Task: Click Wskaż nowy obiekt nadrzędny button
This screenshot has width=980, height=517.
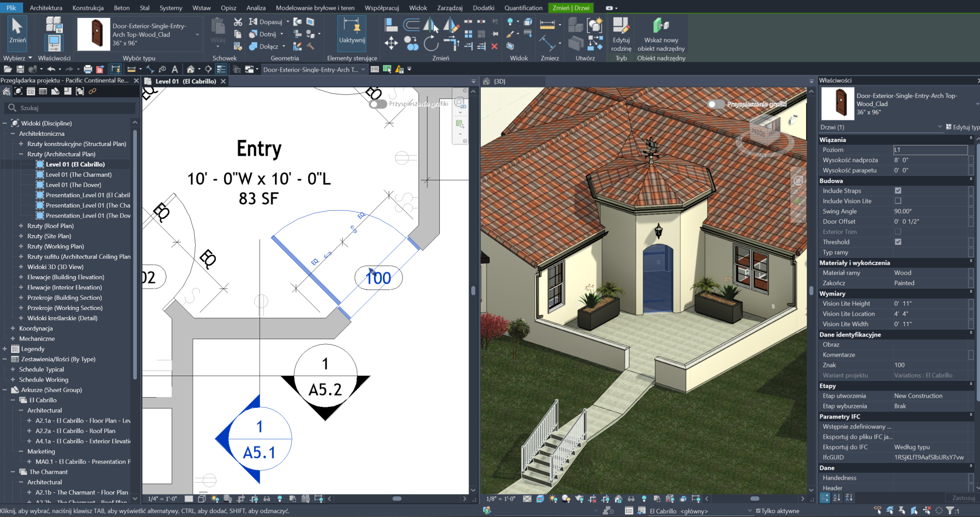Action: click(661, 34)
